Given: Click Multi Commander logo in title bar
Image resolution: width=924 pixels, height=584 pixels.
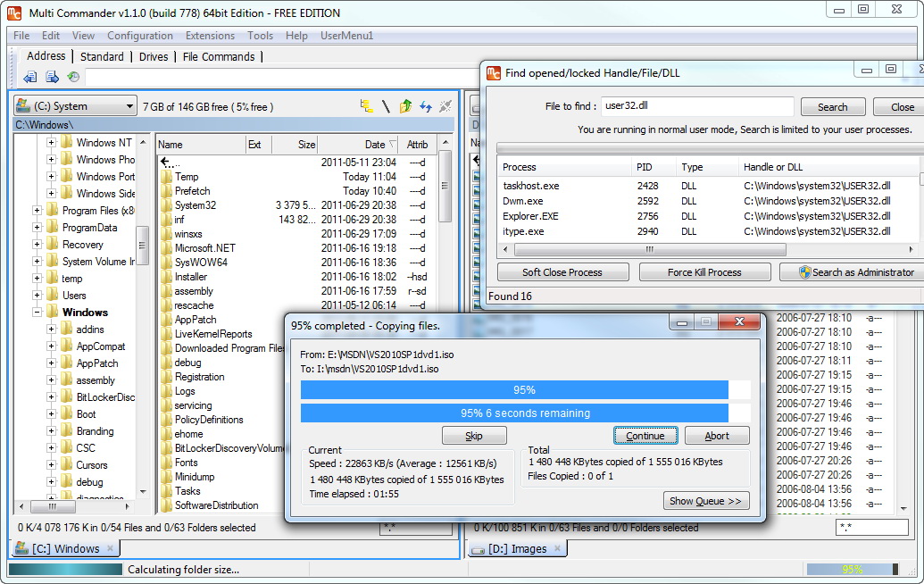Looking at the screenshot, I should tap(14, 13).
